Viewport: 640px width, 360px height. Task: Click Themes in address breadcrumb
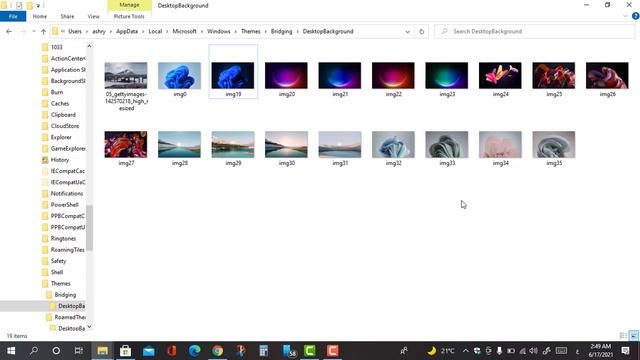(x=251, y=31)
